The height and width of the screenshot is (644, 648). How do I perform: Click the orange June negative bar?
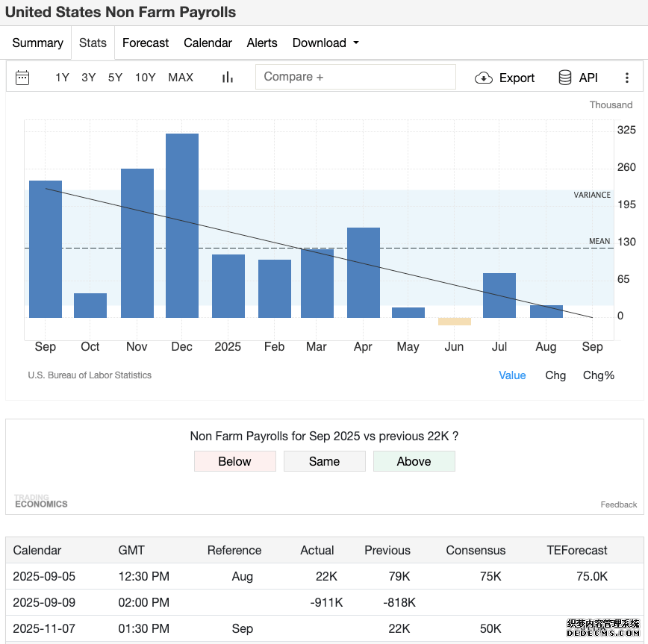click(455, 322)
